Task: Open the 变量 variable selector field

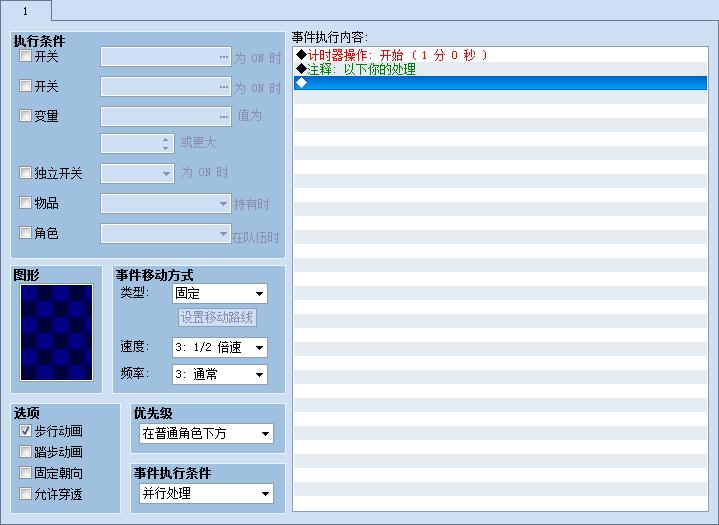Action: (x=166, y=116)
